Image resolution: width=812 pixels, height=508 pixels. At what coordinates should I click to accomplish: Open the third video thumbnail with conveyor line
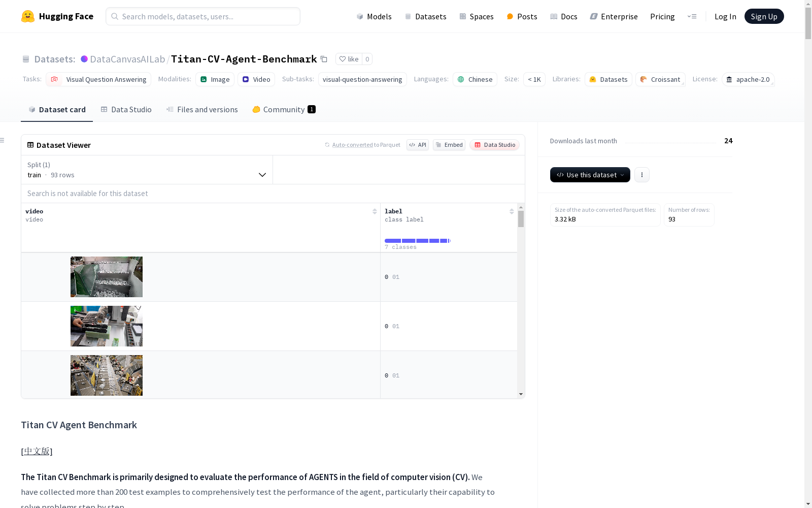[x=107, y=375]
